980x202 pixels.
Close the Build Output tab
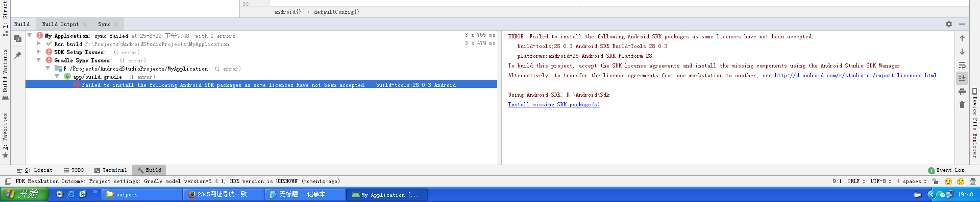tap(85, 25)
